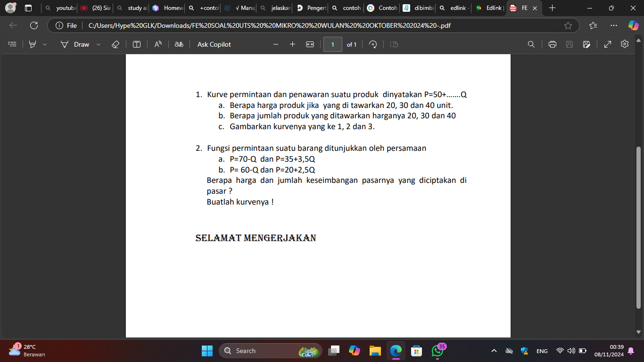Open the PDF Find search icon
Viewport: 644px width, 362px height.
[x=531, y=44]
